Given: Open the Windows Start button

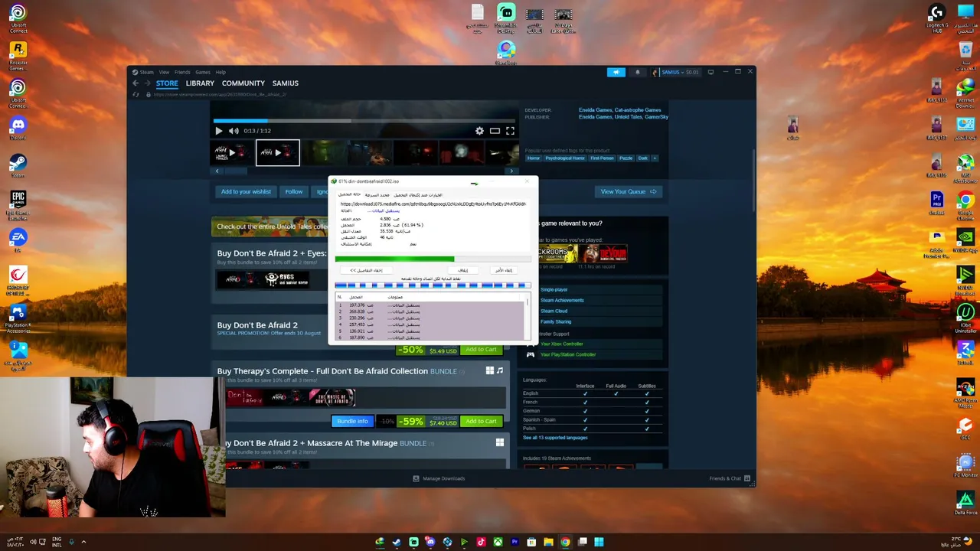Looking at the screenshot, I should (x=599, y=543).
